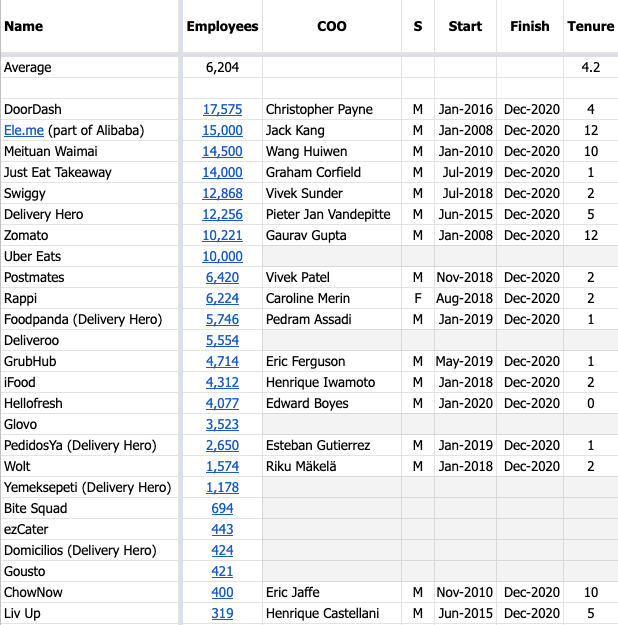
Task: Select the Nov-2010 start date cell
Action: tap(465, 592)
